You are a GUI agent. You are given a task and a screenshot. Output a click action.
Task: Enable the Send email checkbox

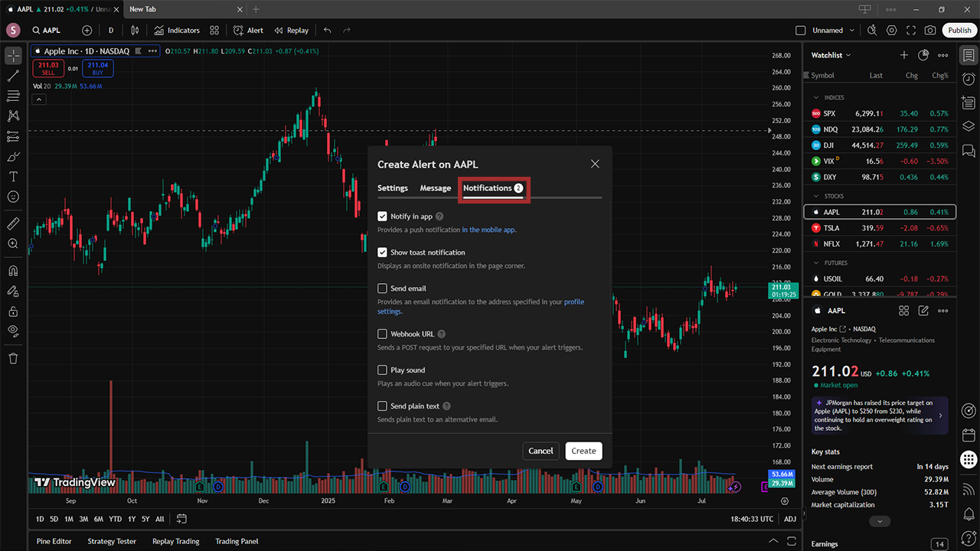tap(382, 289)
